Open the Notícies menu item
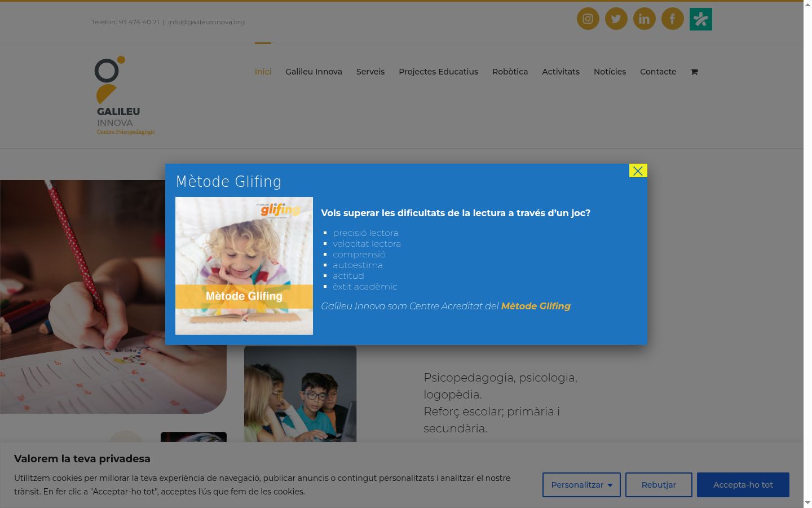812x508 pixels. coord(610,72)
